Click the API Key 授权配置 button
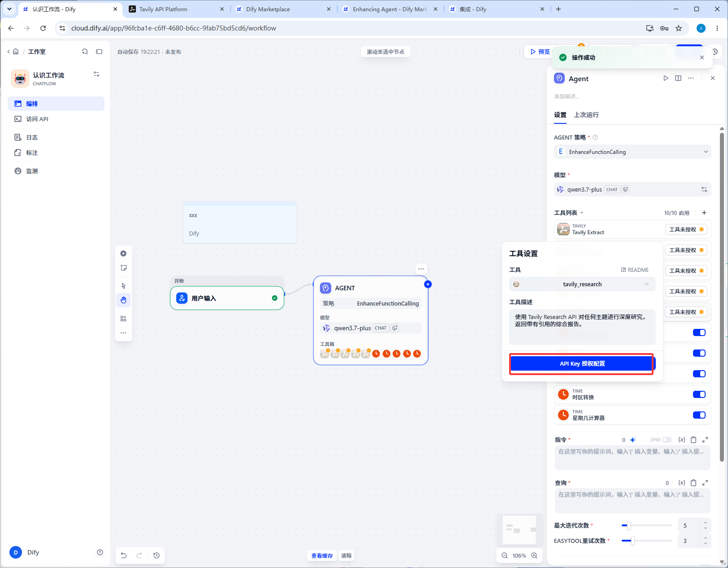The height and width of the screenshot is (568, 728). (x=582, y=364)
